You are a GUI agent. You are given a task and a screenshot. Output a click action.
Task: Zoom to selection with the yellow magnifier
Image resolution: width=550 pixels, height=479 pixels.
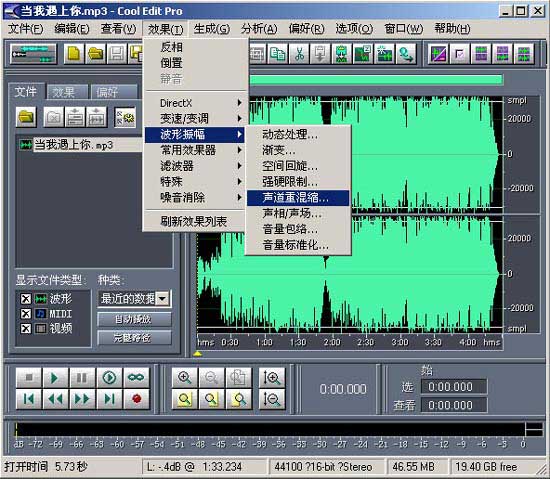(185, 399)
